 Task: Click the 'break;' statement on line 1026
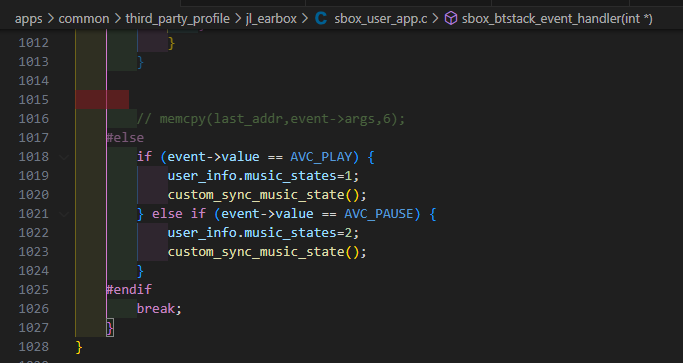point(159,309)
